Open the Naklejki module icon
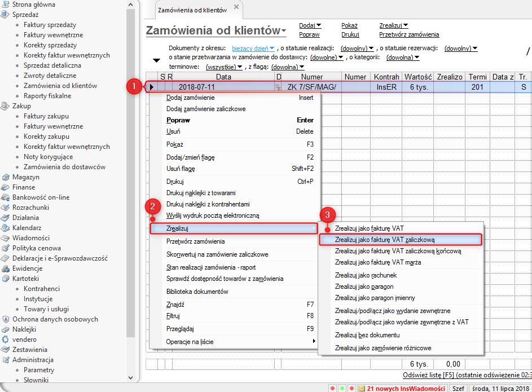This screenshot has height=392, width=532. pyautogui.click(x=6, y=329)
